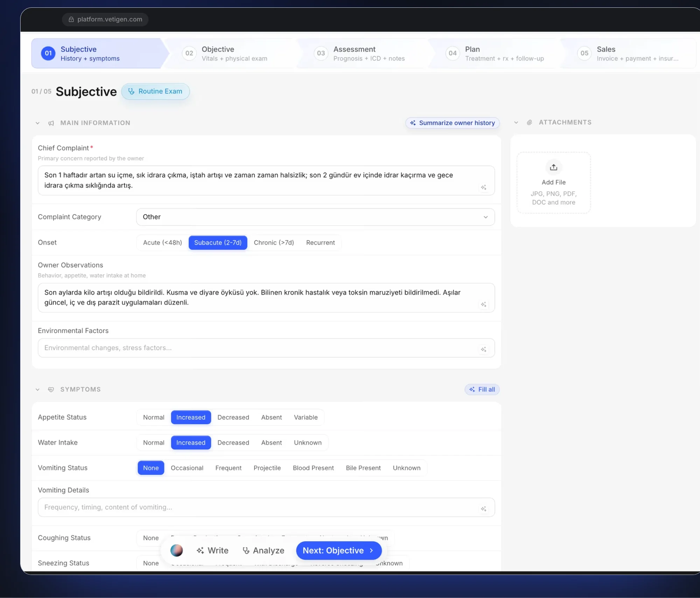Click the AI sparkle icon in Vomiting Details field

tap(484, 509)
